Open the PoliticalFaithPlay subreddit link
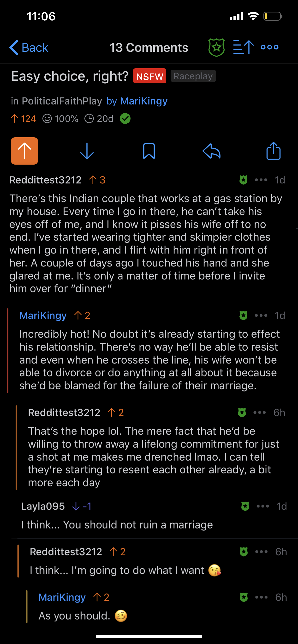The image size is (298, 644). [x=62, y=101]
